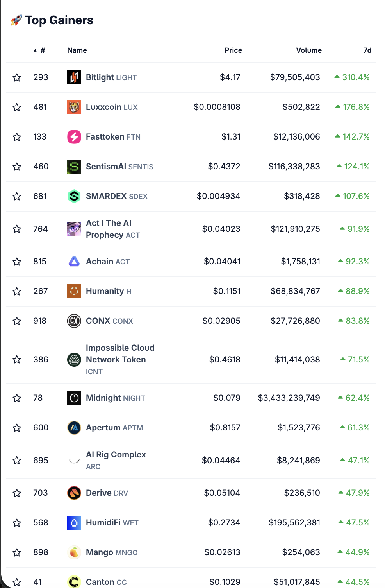The width and height of the screenshot is (385, 588).
Task: Sort table by Price column header
Action: (x=233, y=50)
